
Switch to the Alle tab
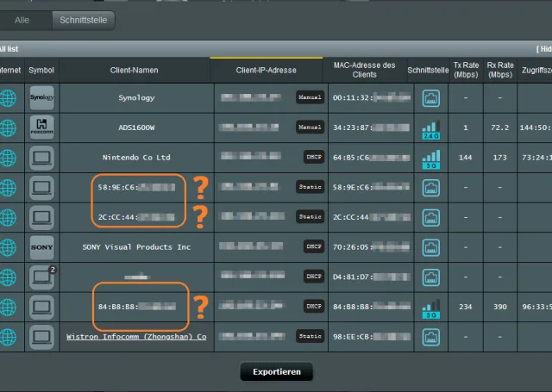[22, 20]
